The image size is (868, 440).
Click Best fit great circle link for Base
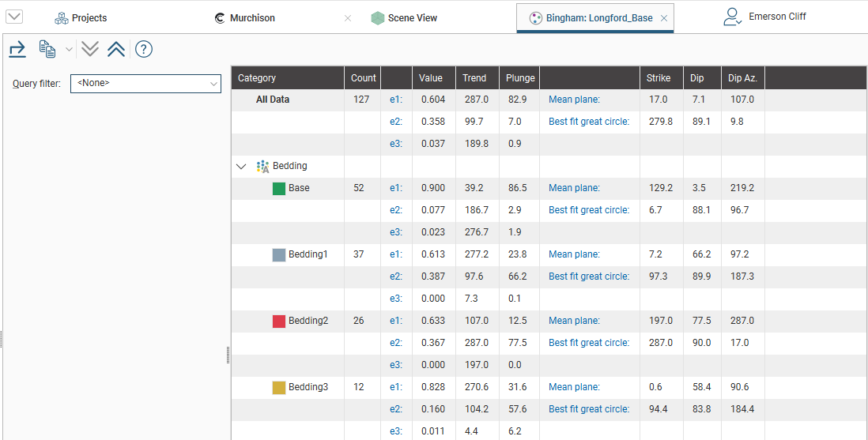[x=589, y=210]
